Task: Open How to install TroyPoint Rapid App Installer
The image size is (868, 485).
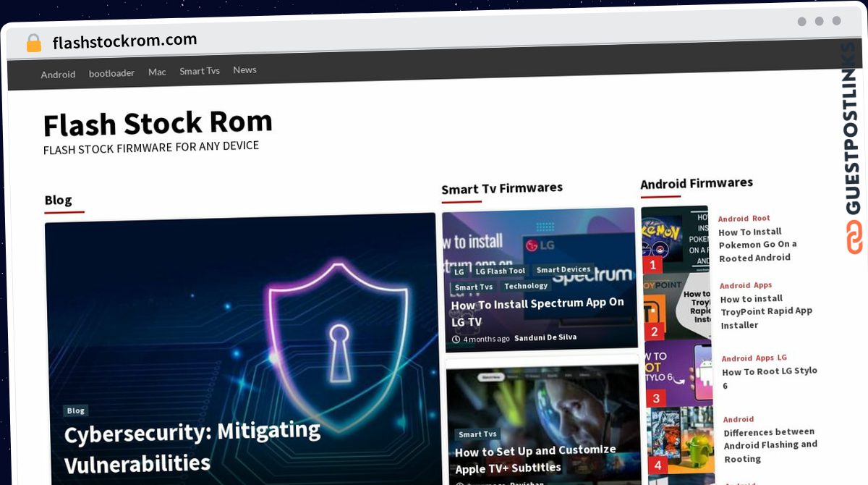Action: pyautogui.click(x=766, y=311)
